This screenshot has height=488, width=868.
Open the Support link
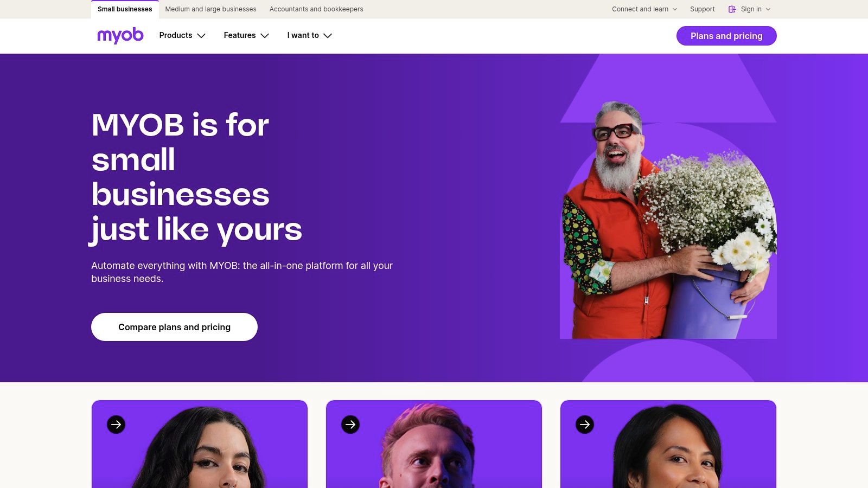tap(702, 9)
